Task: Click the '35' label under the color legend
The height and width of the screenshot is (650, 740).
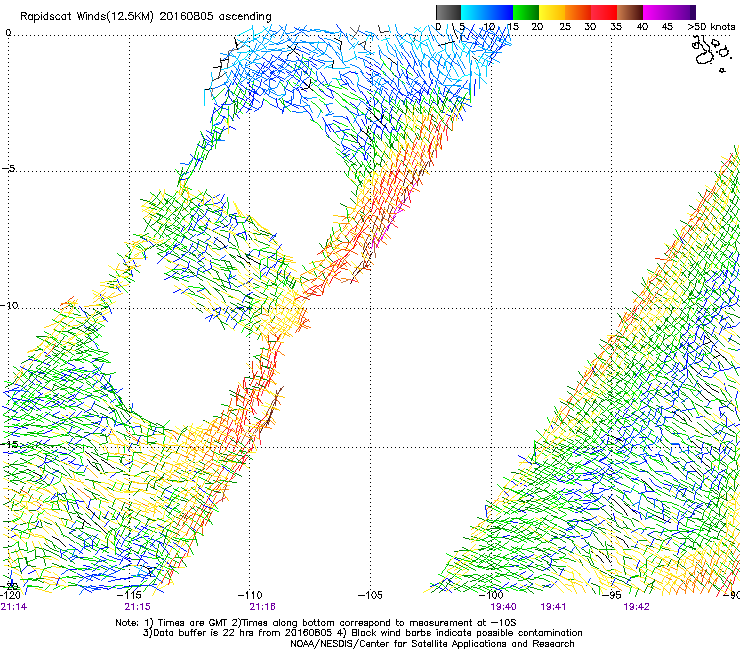Action: tap(616, 27)
